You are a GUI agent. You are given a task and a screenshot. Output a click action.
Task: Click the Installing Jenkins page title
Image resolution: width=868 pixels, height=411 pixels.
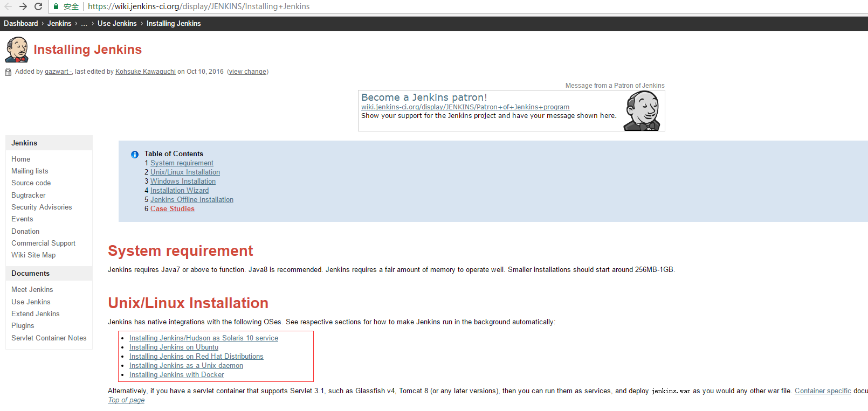[x=87, y=50]
